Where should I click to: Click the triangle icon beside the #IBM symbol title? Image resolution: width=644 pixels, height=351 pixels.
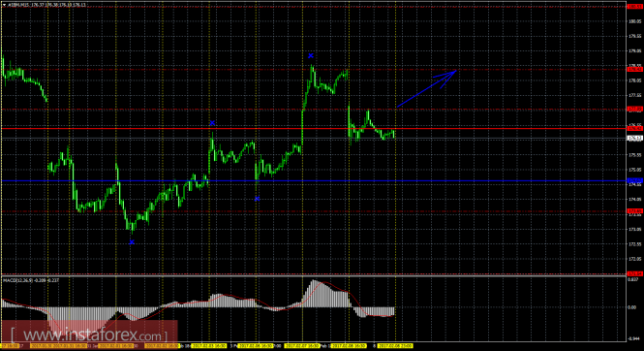point(4,5)
